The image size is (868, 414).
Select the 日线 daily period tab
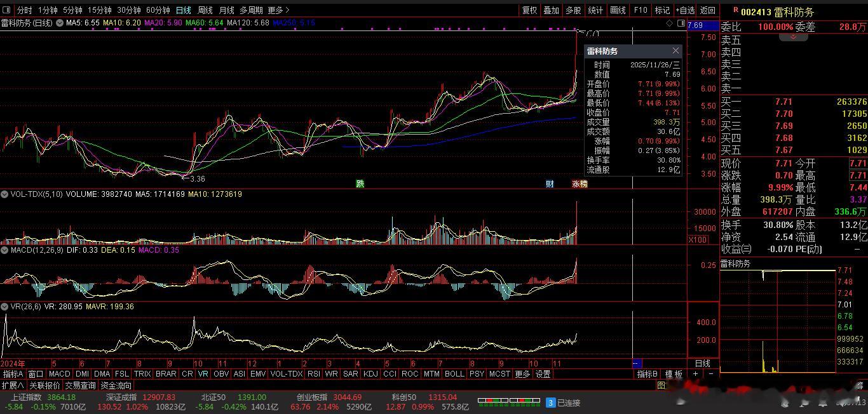(183, 10)
